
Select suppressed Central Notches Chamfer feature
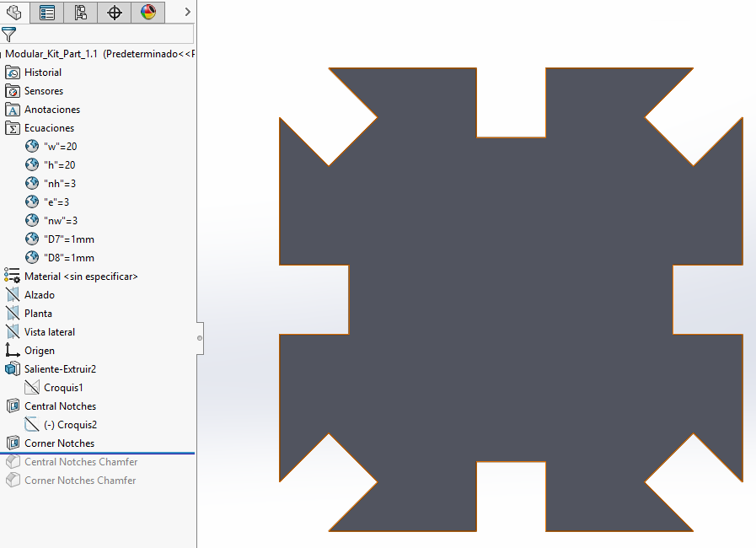[x=81, y=462]
